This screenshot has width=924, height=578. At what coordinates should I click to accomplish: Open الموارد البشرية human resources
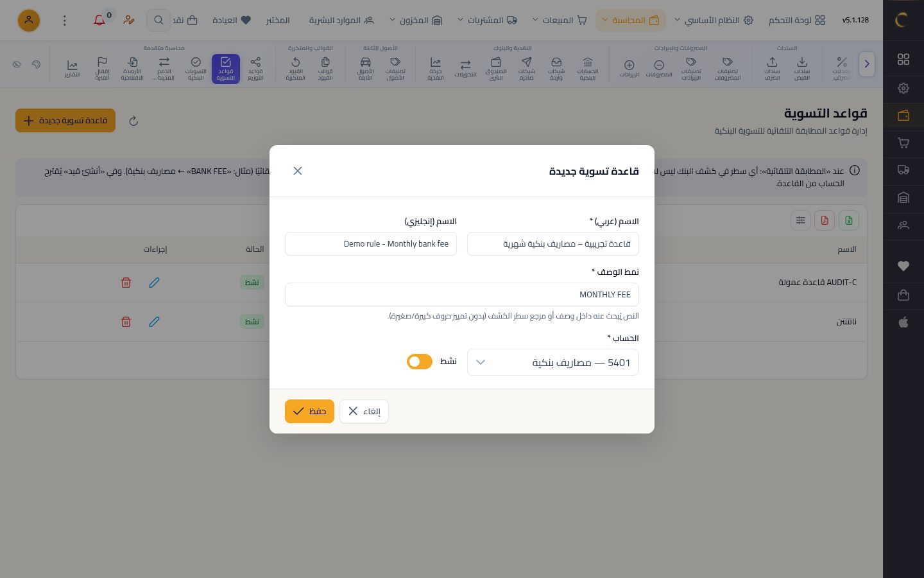click(x=341, y=21)
